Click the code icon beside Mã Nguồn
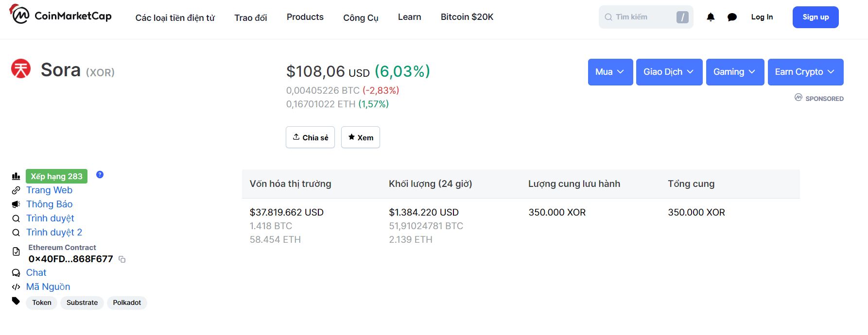 click(16, 287)
